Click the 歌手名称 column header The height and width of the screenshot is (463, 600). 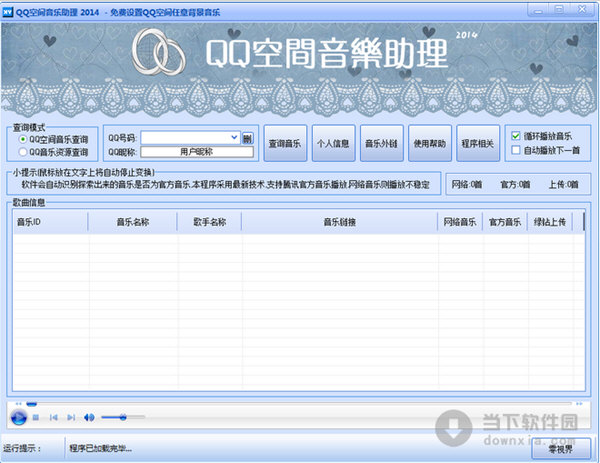click(209, 222)
